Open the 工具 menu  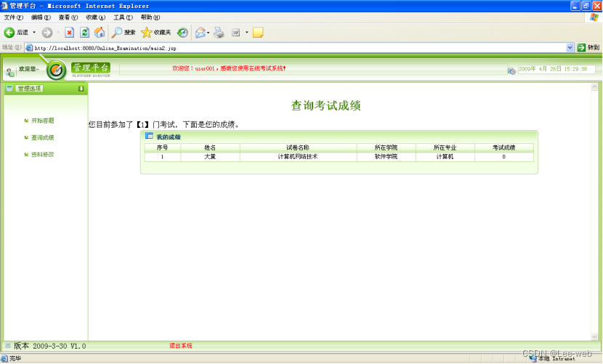tap(123, 17)
